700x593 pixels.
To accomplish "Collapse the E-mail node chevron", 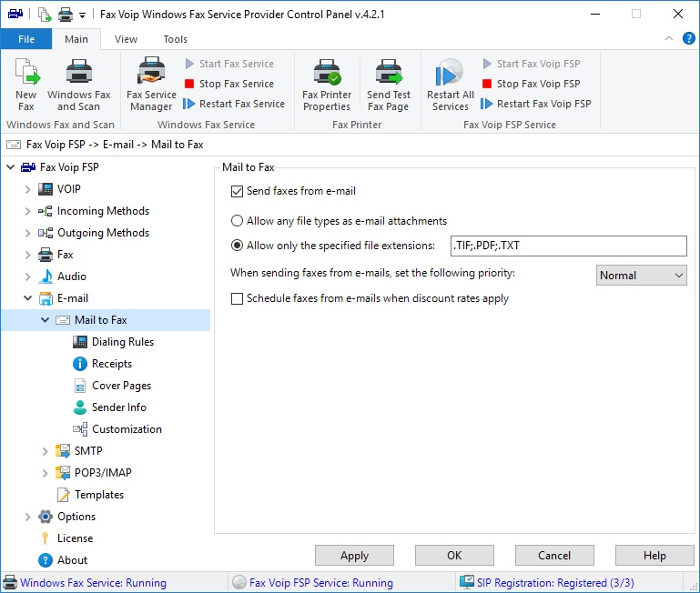I will [x=27, y=298].
